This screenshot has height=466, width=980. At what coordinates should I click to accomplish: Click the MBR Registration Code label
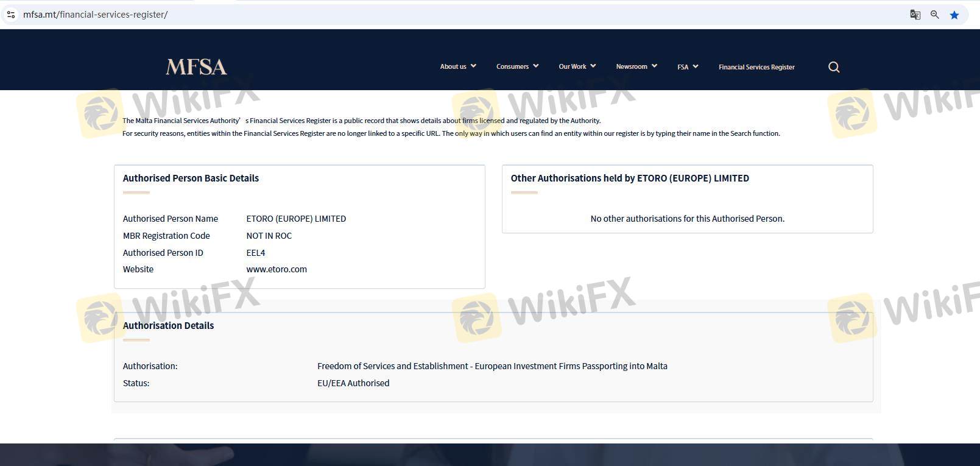[166, 236]
